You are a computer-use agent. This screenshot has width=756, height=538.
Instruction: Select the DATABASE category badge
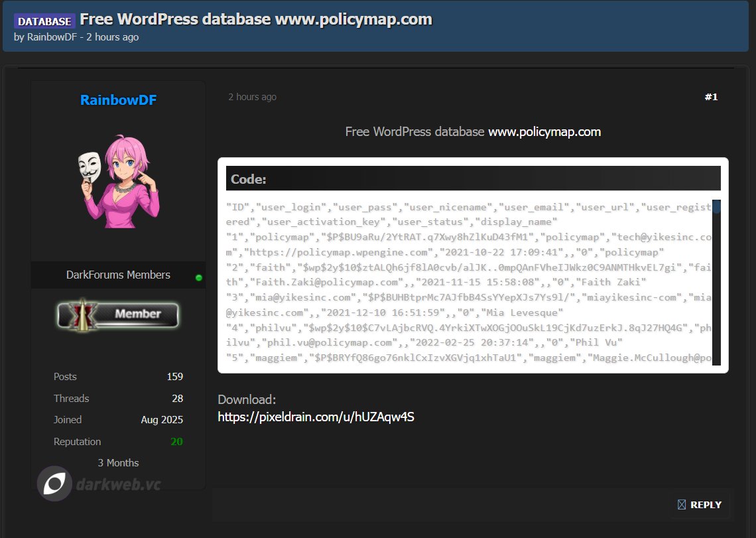tap(44, 21)
